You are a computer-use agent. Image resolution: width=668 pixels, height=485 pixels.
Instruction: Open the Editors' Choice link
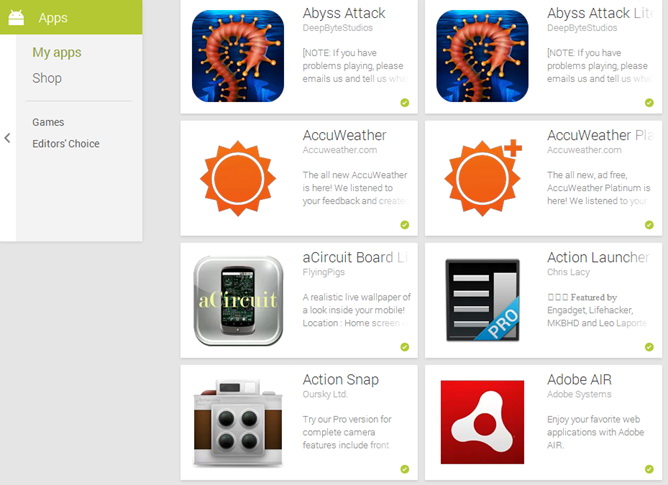[x=66, y=144]
